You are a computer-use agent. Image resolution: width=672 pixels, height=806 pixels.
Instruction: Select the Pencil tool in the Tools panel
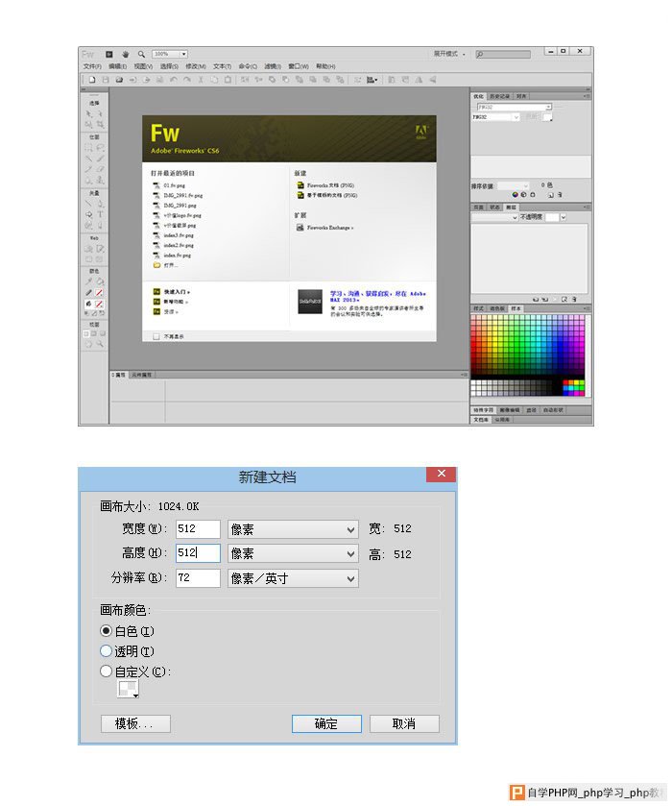[x=89, y=169]
